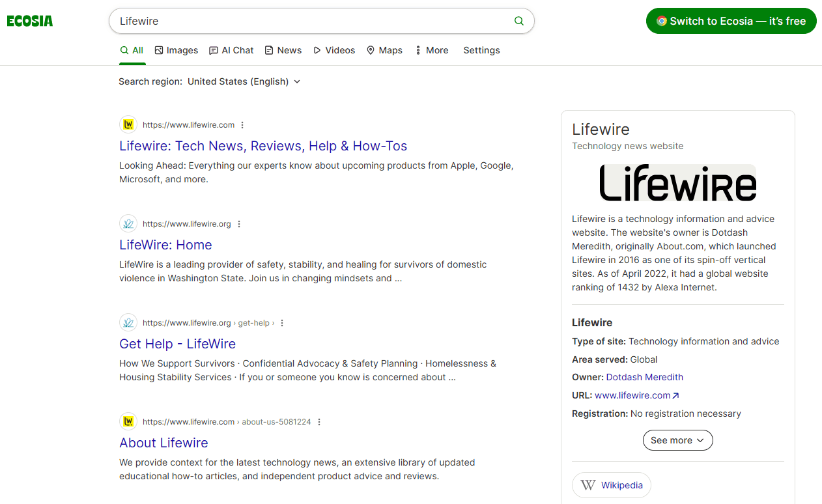
Task: Open options menu for lifewire.com first result
Action: click(x=242, y=125)
